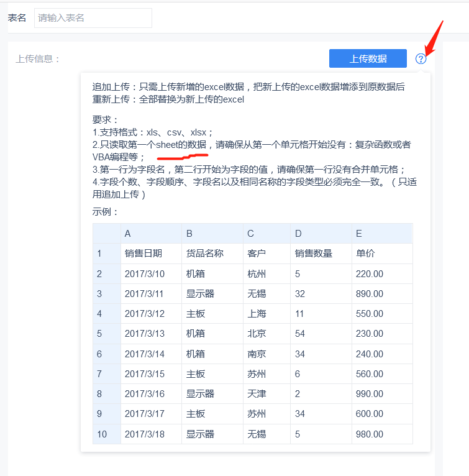
Task: Click the quantity cell 11
Action: click(x=321, y=314)
